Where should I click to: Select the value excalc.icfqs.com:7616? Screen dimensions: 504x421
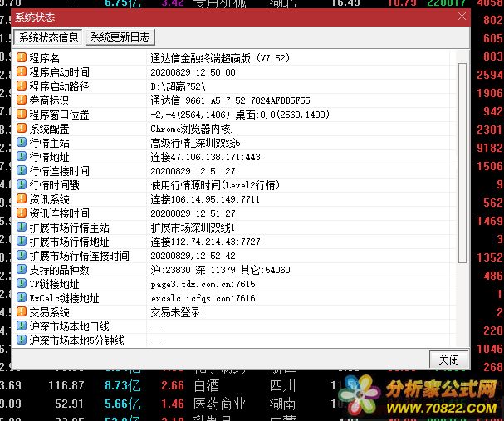pyautogui.click(x=203, y=298)
